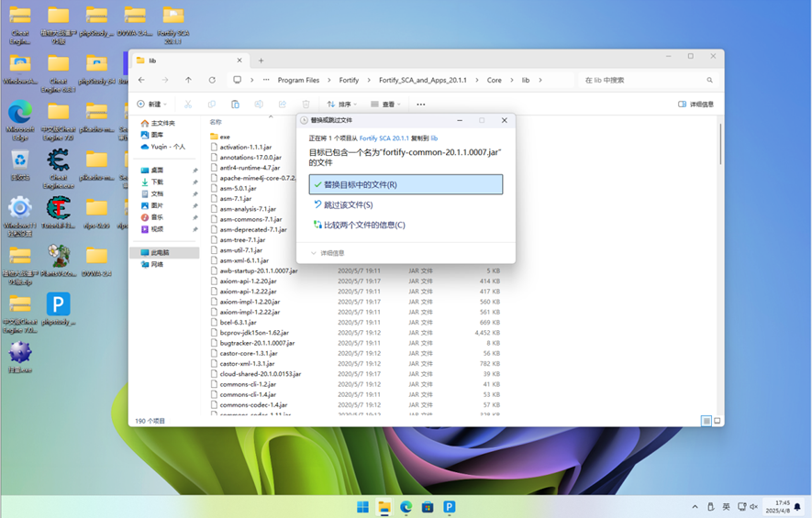The image size is (812, 518).
Task: Open the Microsoft Edge desktop shortcut
Action: pos(20,120)
